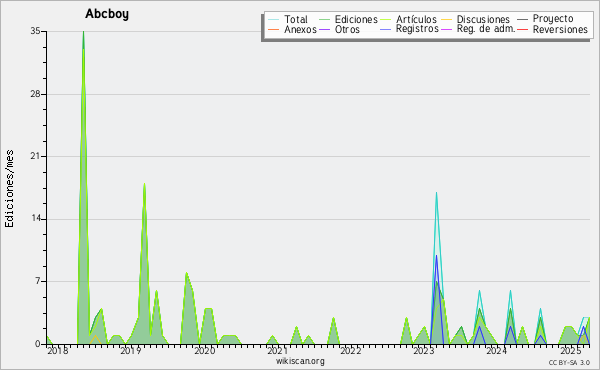Click the Reg. de adm. legend label
Viewport: 600px width, 370px height.
(486, 29)
